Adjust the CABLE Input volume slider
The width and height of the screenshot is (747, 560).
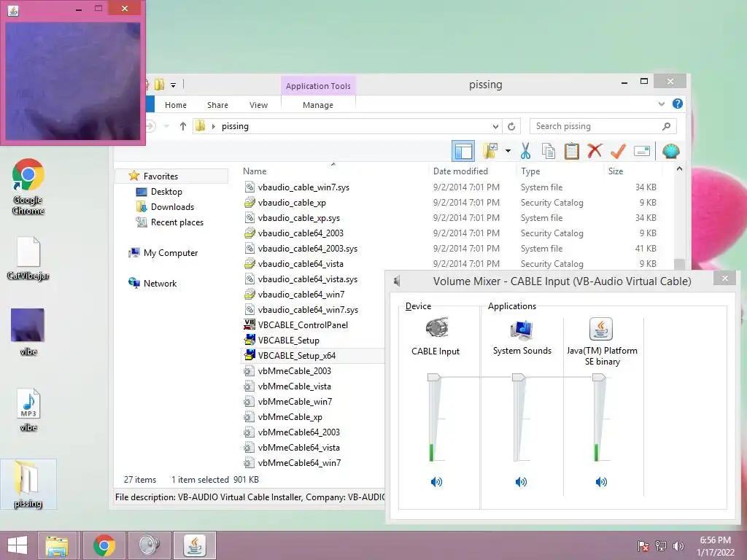tap(433, 377)
